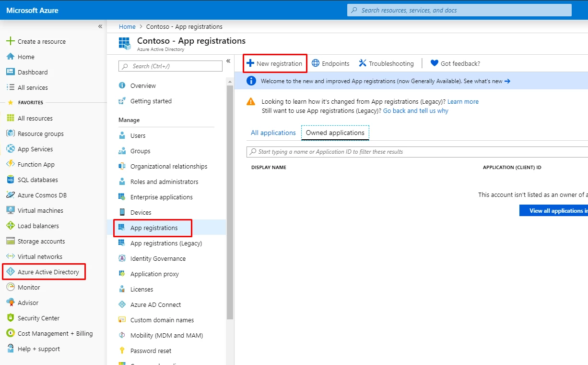Click the Security Center shield icon
The width and height of the screenshot is (588, 365).
[x=10, y=318]
